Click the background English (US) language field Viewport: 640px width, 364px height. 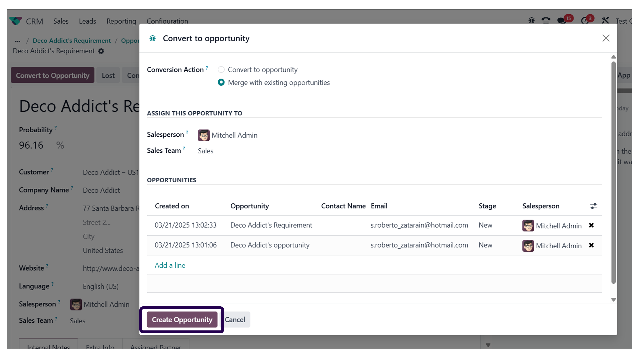click(x=101, y=286)
